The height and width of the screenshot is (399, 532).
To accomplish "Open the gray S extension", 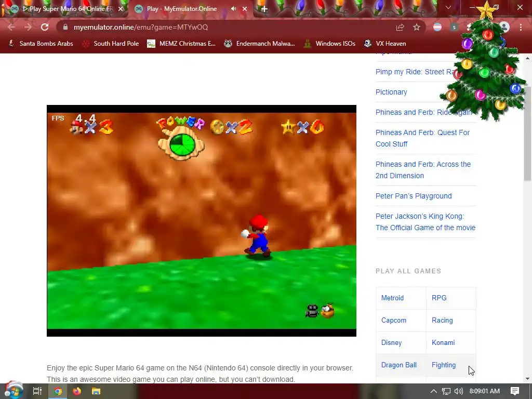I will point(454,27).
